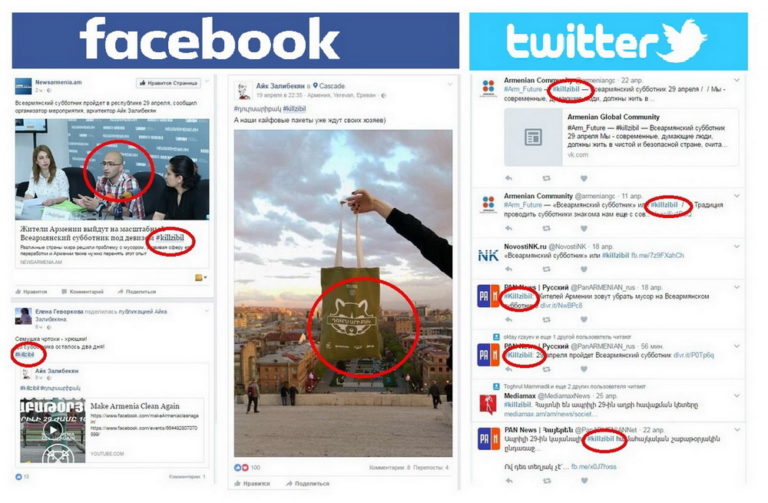Reply to the last PAN News tweet
Image resolution: width=768 pixels, height=503 pixels.
[x=509, y=481]
